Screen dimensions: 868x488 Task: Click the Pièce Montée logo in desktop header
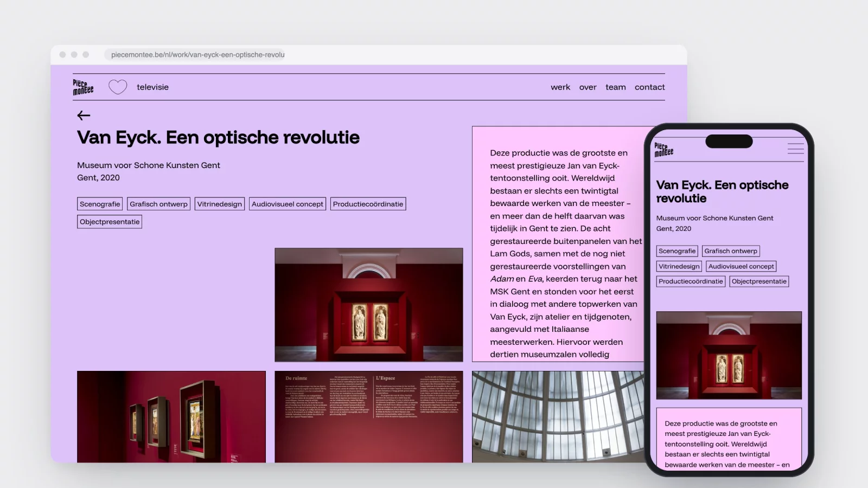[x=83, y=87]
